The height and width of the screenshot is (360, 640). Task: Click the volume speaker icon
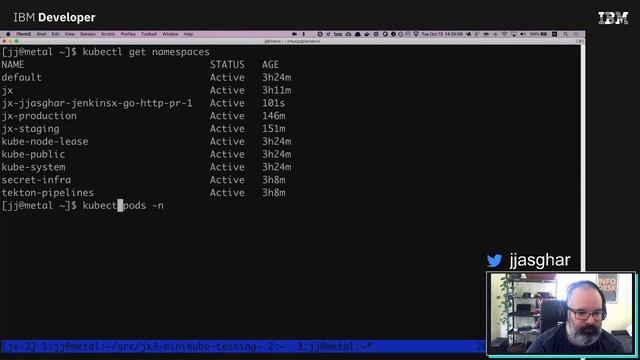pyautogui.click(x=523, y=34)
